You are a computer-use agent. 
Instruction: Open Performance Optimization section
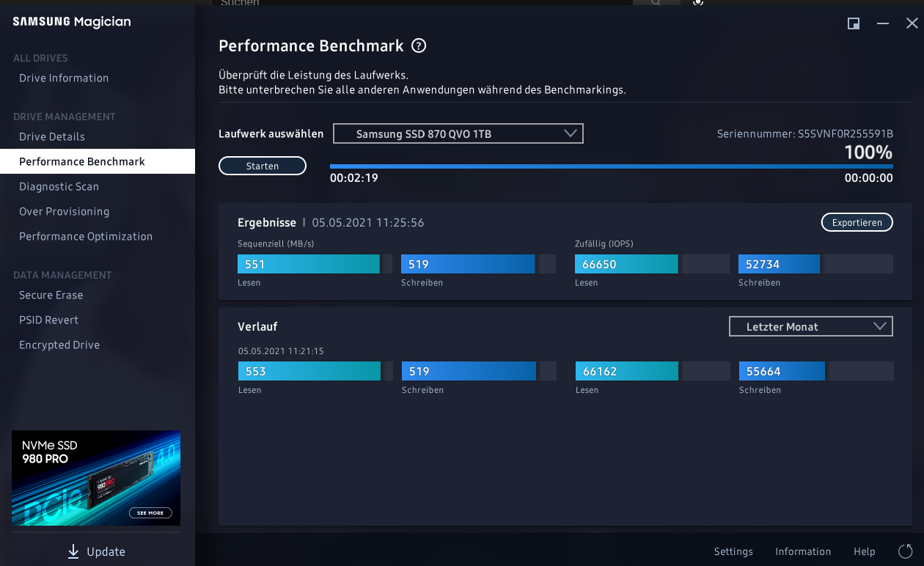tap(86, 236)
